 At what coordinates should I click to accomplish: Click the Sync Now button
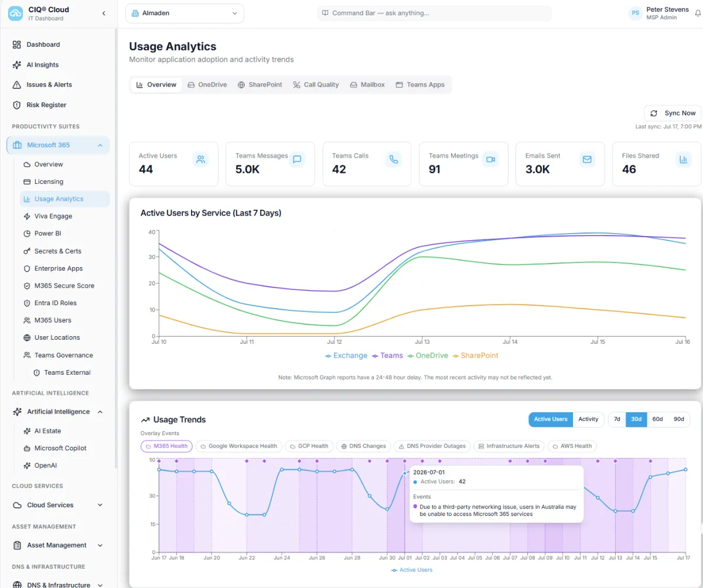click(x=673, y=113)
